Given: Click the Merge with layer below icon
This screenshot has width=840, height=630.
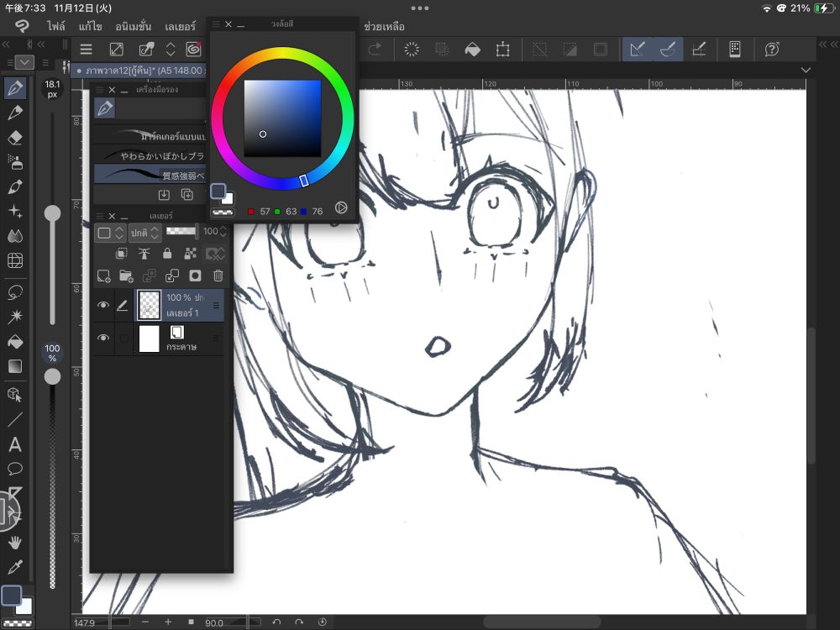Looking at the screenshot, I should pyautogui.click(x=172, y=276).
